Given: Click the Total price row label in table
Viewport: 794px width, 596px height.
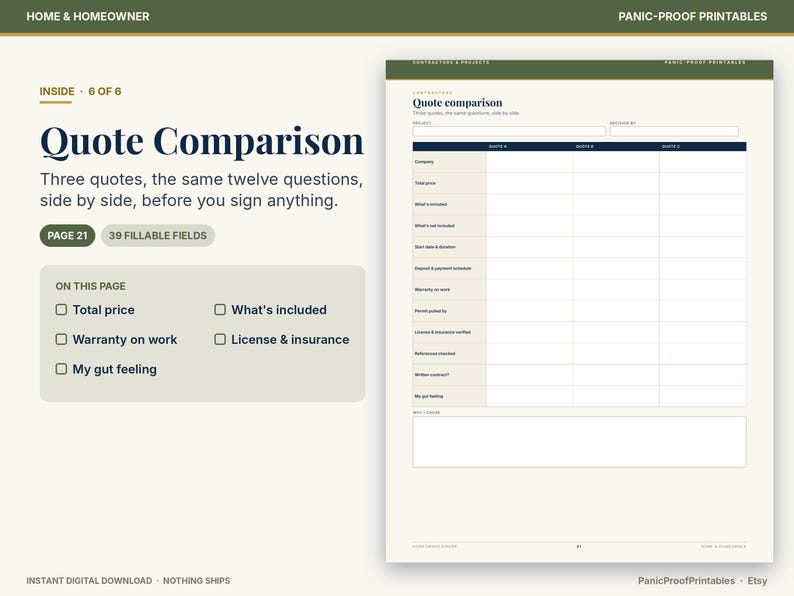Looking at the screenshot, I should coord(425,183).
